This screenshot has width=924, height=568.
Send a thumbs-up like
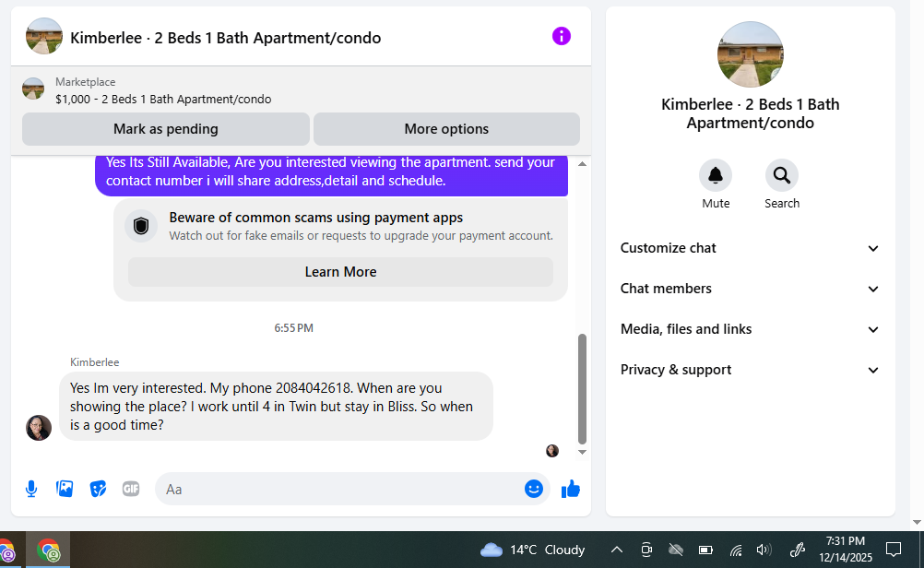click(x=571, y=489)
